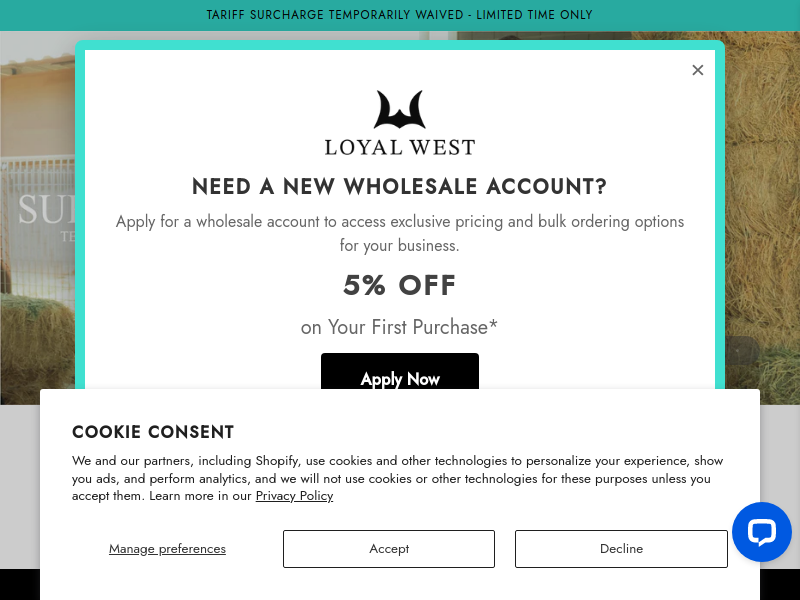This screenshot has height=600, width=800.
Task: Click the Cookie Consent heading
Action: (x=153, y=432)
